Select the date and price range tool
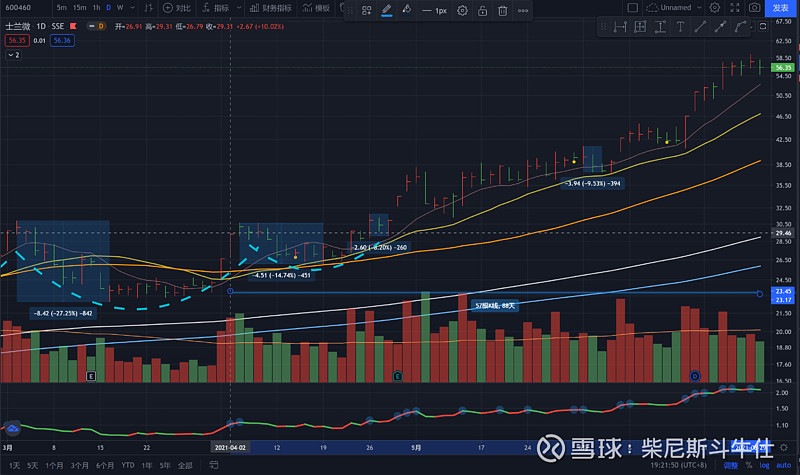 (640, 27)
